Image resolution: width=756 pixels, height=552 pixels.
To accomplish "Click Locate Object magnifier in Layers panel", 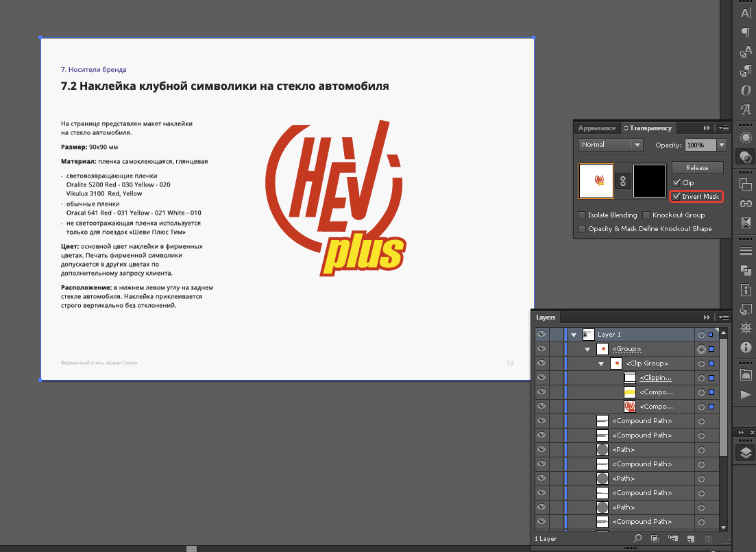I will tap(637, 538).
